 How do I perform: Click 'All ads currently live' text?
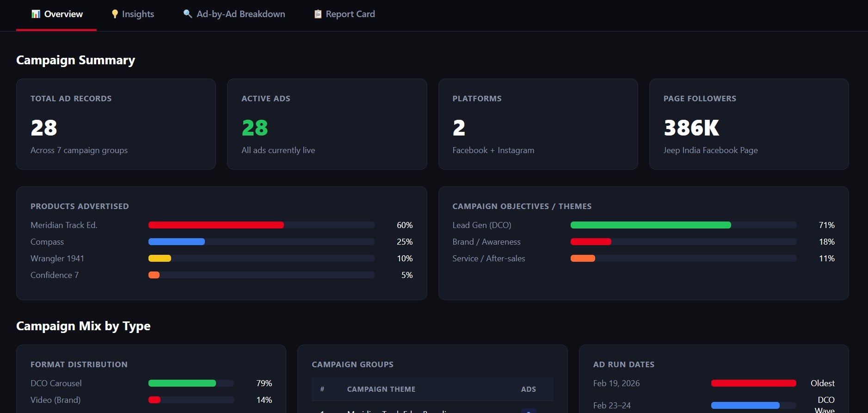(x=278, y=150)
